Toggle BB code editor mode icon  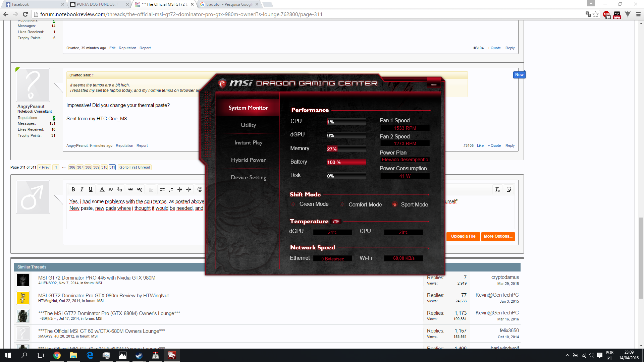point(509,190)
